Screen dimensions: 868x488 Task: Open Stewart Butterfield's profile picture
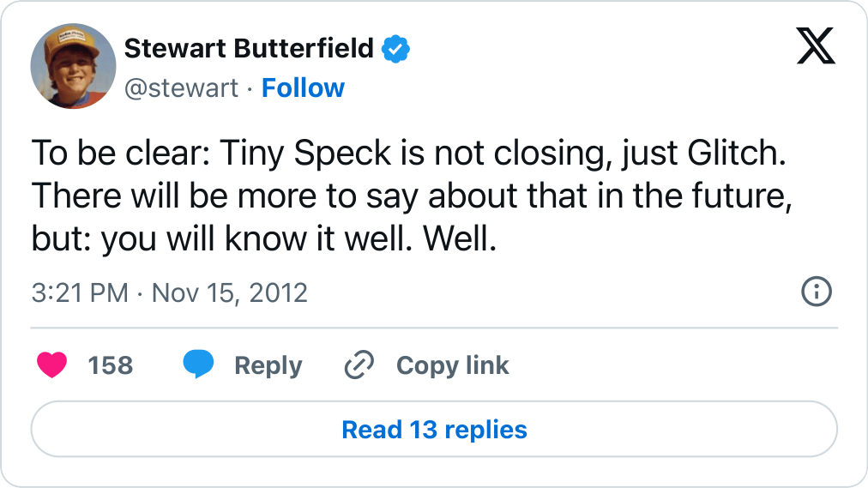coord(73,66)
